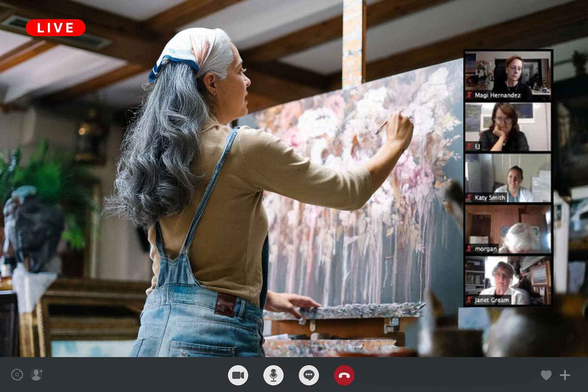
Task: Mute the microphone in the call bar
Action: pos(273,375)
